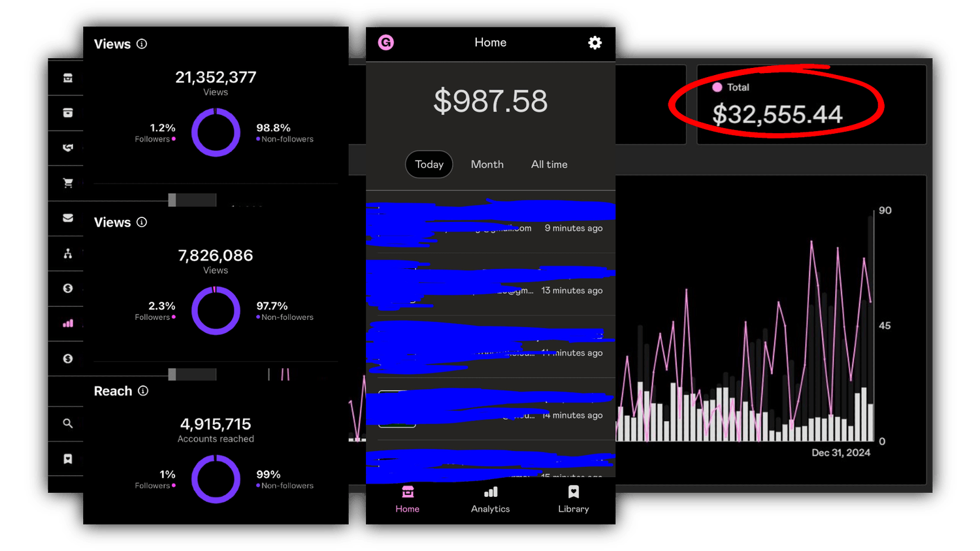Viewport: 980px width, 551px height.
Task: Click the pink G profile logo
Action: [386, 43]
